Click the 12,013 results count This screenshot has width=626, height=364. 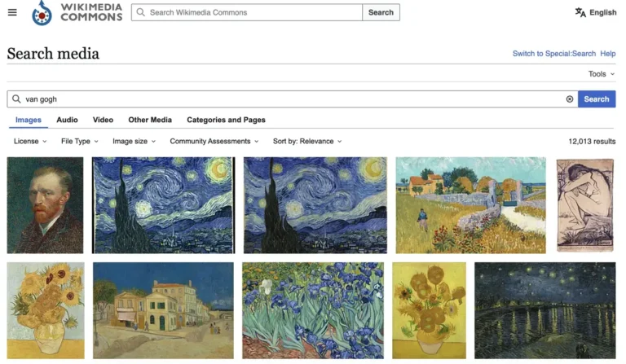592,141
